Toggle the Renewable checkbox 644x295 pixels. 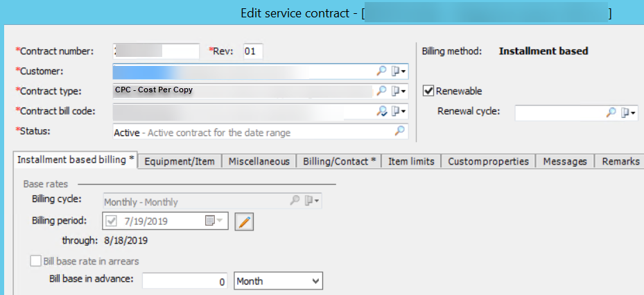coord(428,90)
